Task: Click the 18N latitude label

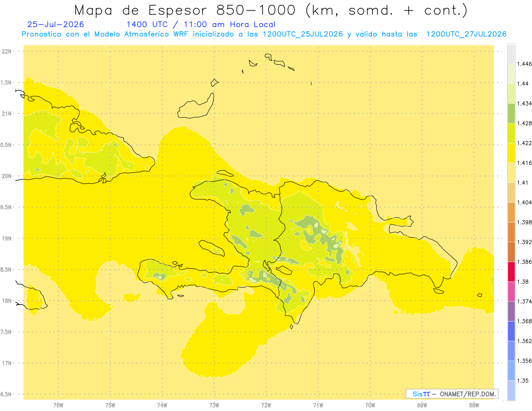Action: point(7,301)
